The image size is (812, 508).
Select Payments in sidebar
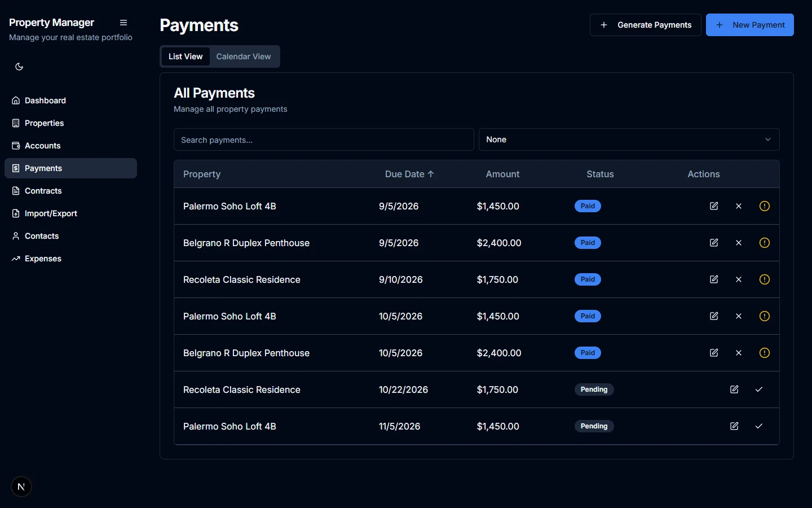(x=70, y=168)
